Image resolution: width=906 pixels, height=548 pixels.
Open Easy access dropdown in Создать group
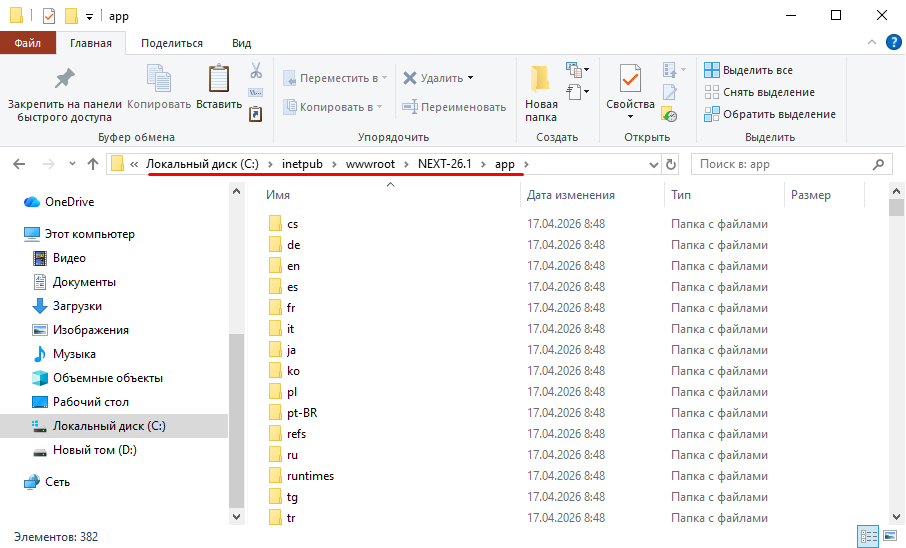pyautogui.click(x=578, y=92)
